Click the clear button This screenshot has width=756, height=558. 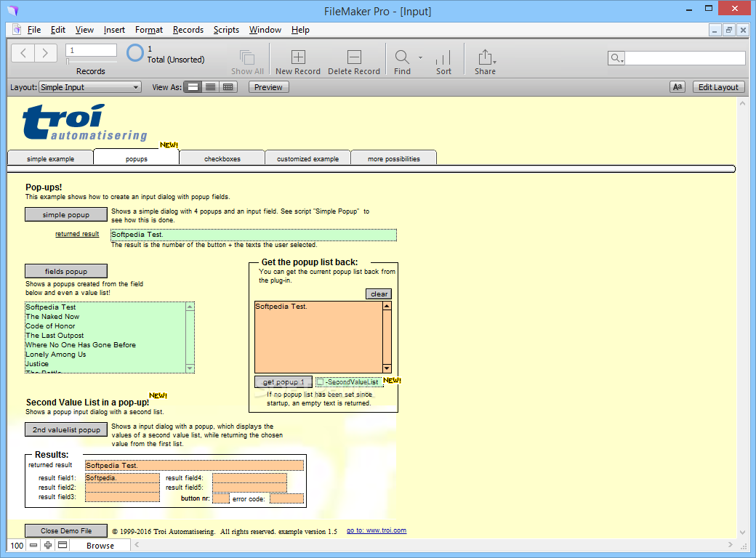click(379, 294)
